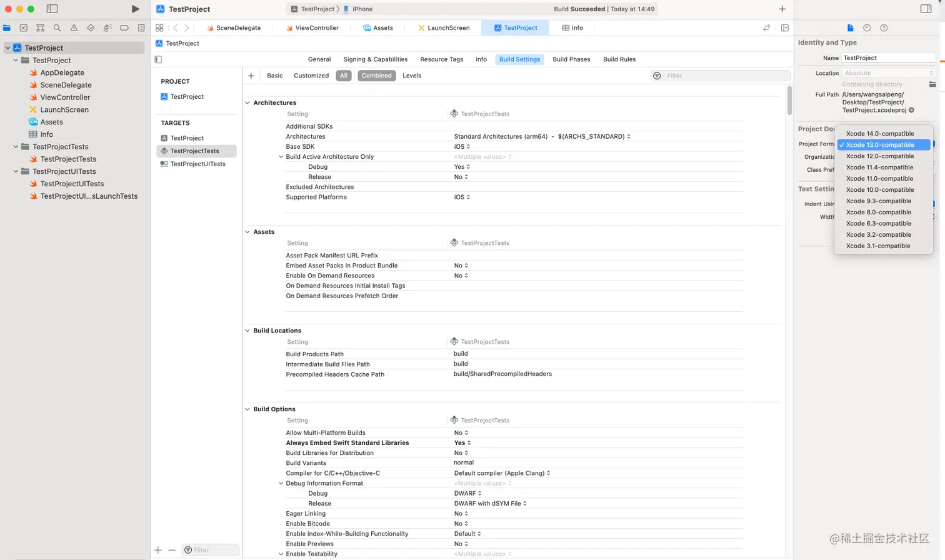The width and height of the screenshot is (945, 560).
Task: Collapse Debug Information Format row
Action: coord(281,483)
